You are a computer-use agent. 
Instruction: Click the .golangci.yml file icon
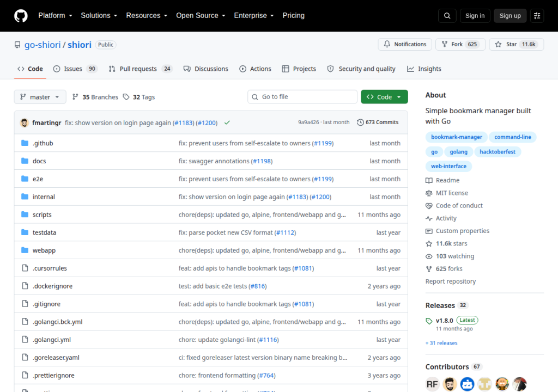point(25,339)
